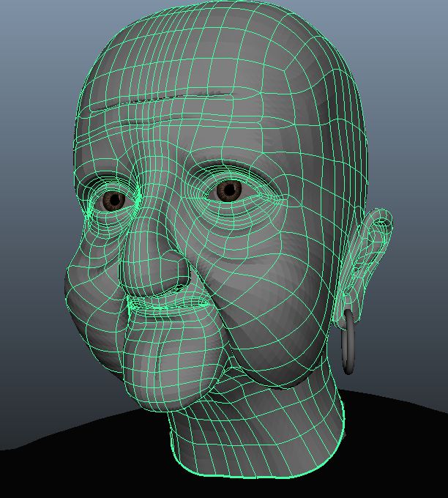Select the brown eyeball nearest the ear
The width and height of the screenshot is (448, 498).
(x=229, y=190)
